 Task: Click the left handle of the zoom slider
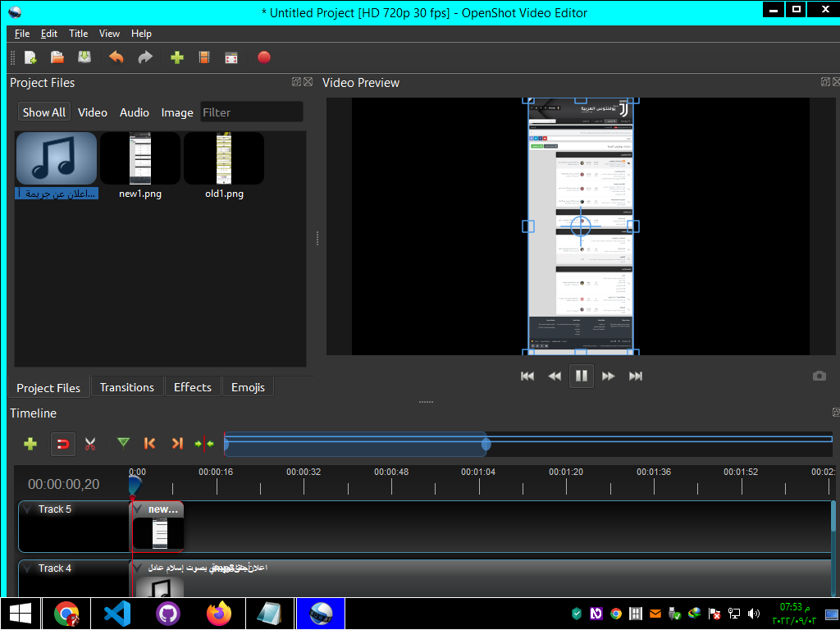pyautogui.click(x=226, y=444)
